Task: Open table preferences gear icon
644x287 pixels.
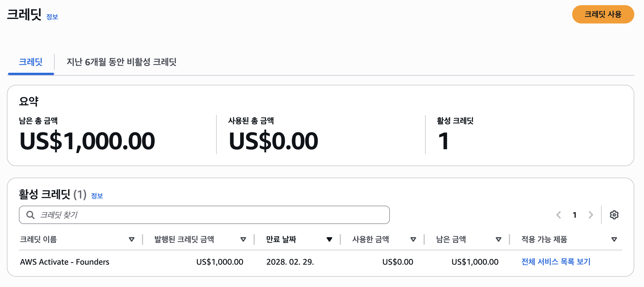Action: [614, 215]
